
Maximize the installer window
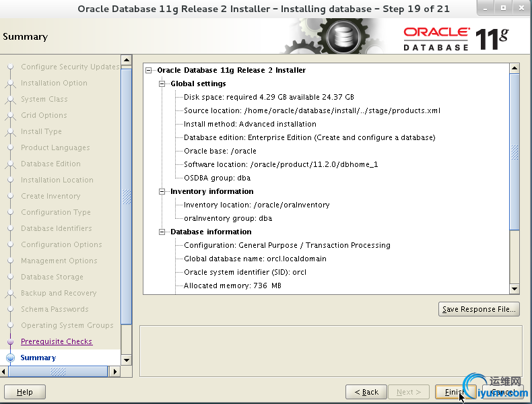(504, 8)
